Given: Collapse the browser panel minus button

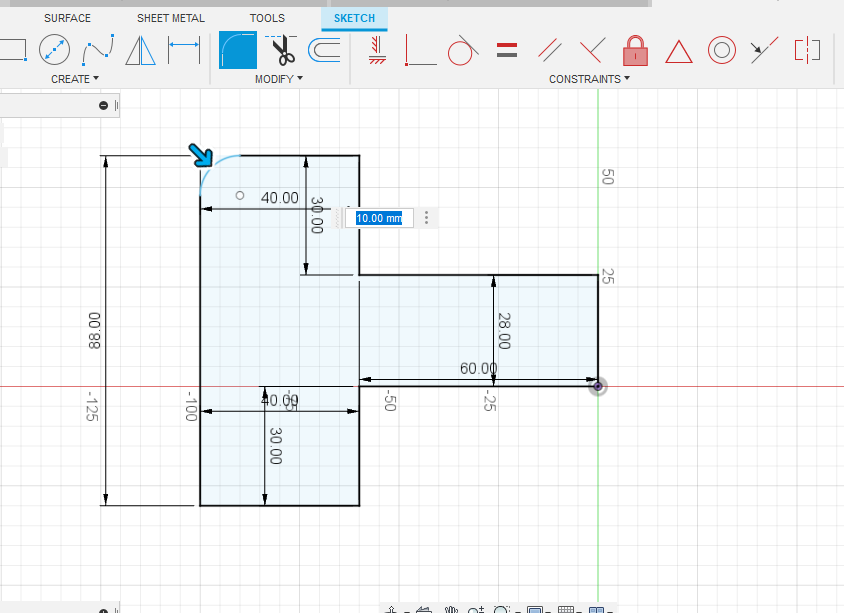Looking at the screenshot, I should (103, 105).
